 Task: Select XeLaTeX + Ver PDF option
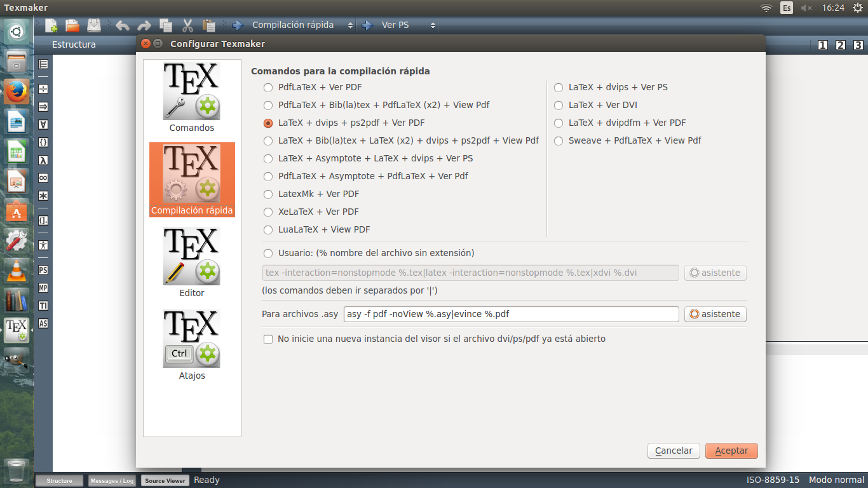click(311, 212)
